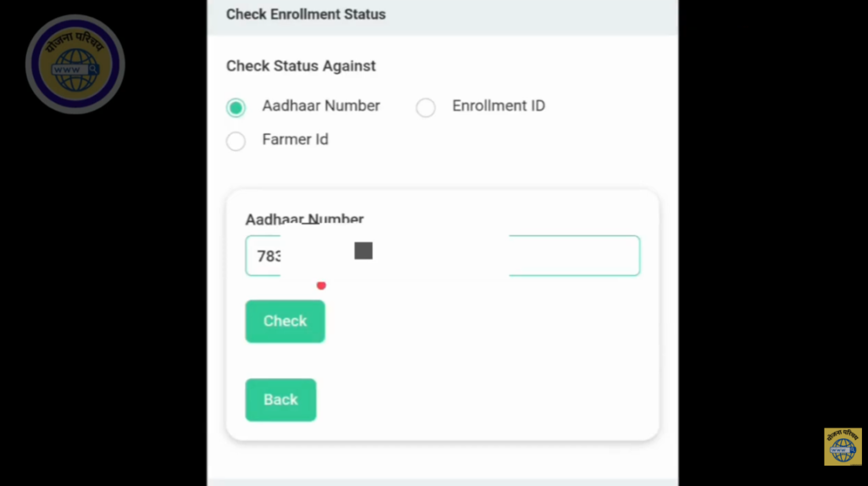
Task: Click the small watermark logo at bottom-right
Action: click(843, 446)
